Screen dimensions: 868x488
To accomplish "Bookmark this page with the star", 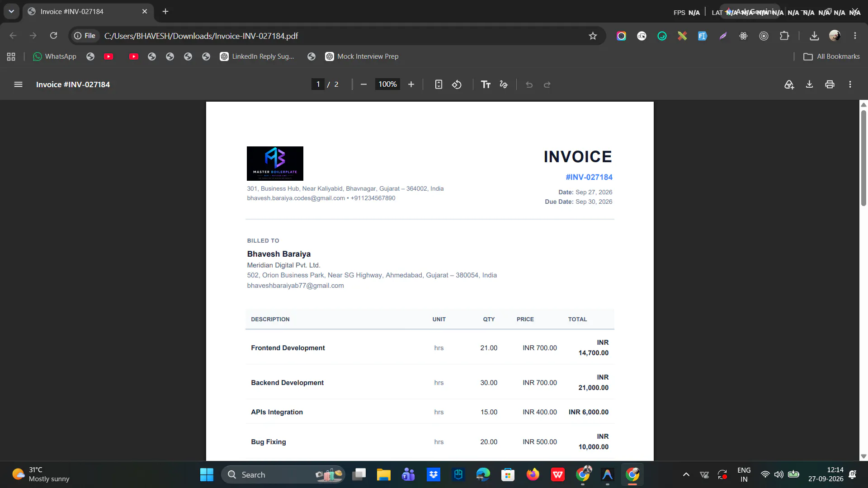I will pyautogui.click(x=593, y=36).
